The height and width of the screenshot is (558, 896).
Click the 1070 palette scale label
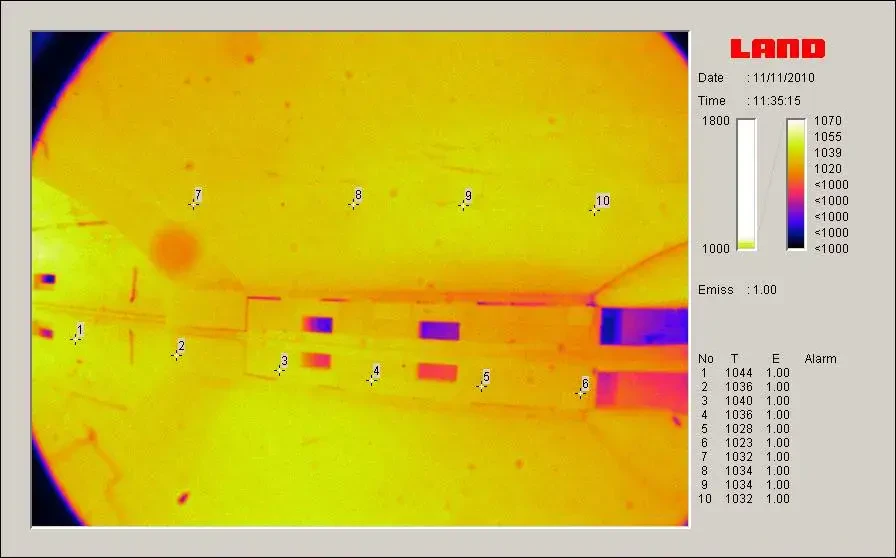click(x=827, y=121)
